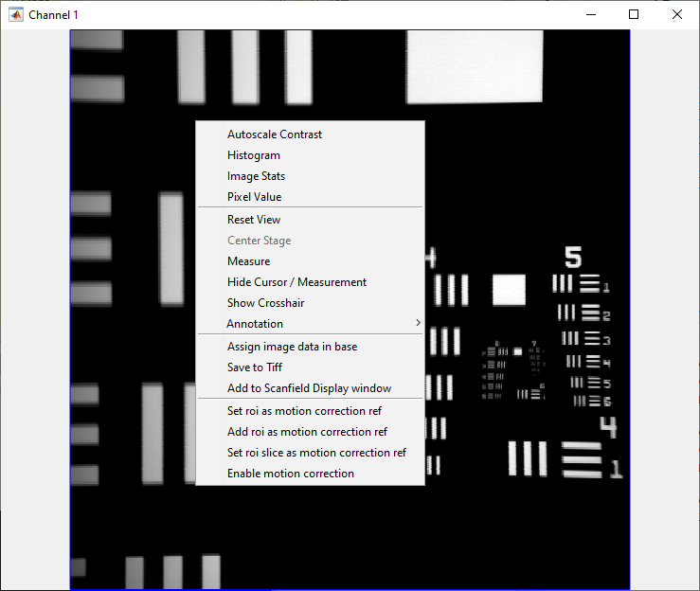Click Add to Scanfield Display window
This screenshot has width=700, height=591.
pos(309,388)
